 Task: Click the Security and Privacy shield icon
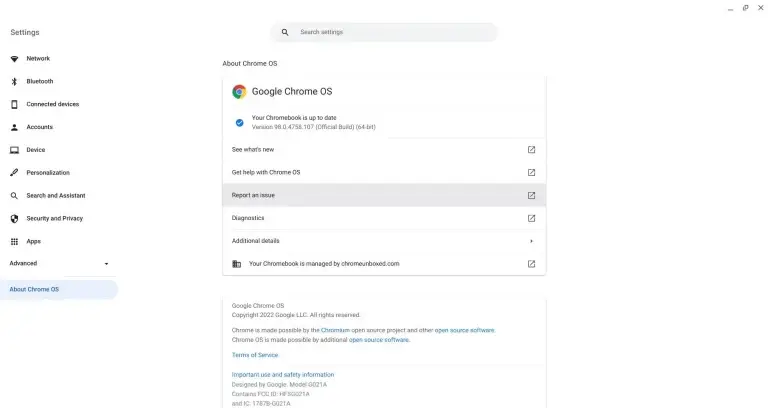pyautogui.click(x=14, y=218)
